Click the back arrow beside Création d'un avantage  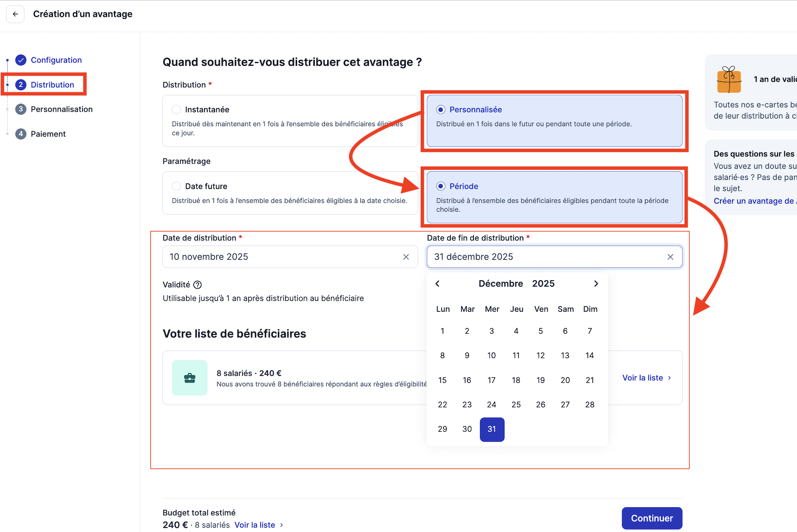pos(15,14)
